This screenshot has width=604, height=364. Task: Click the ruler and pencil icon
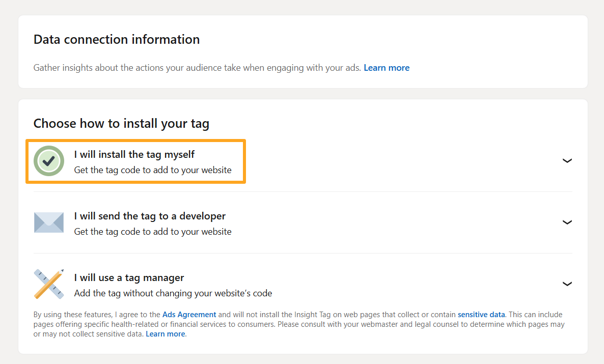(49, 284)
